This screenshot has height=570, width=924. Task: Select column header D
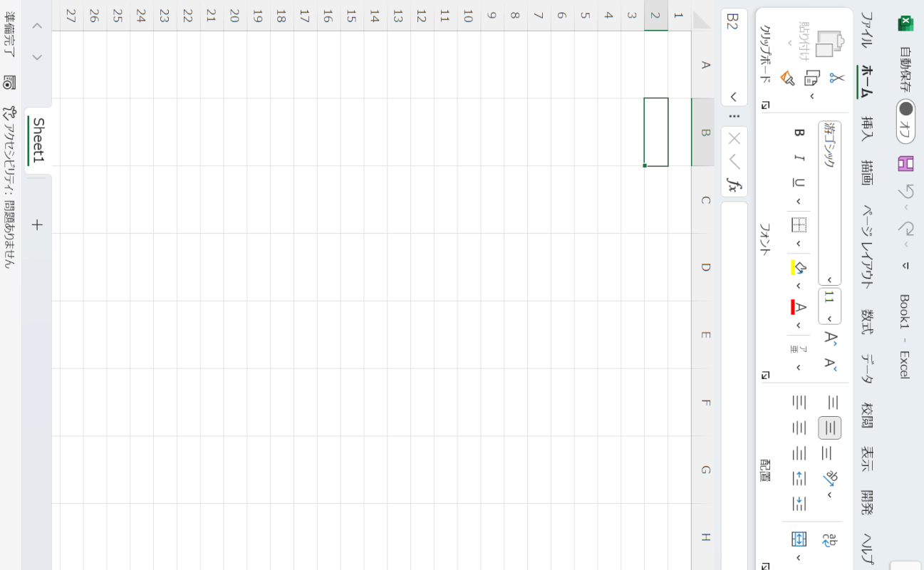705,267
